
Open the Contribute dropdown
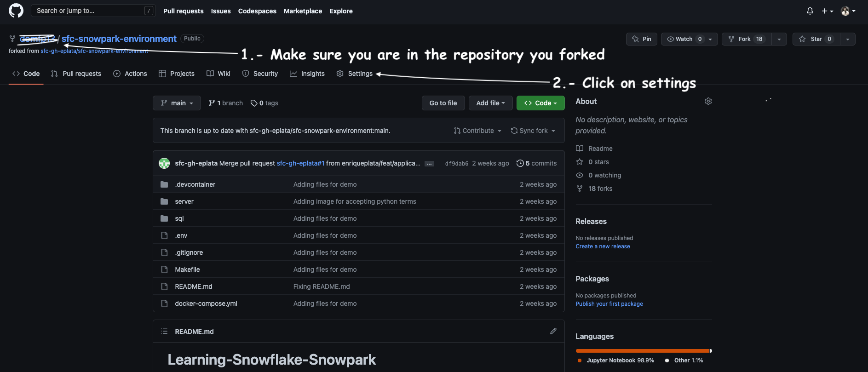(477, 131)
